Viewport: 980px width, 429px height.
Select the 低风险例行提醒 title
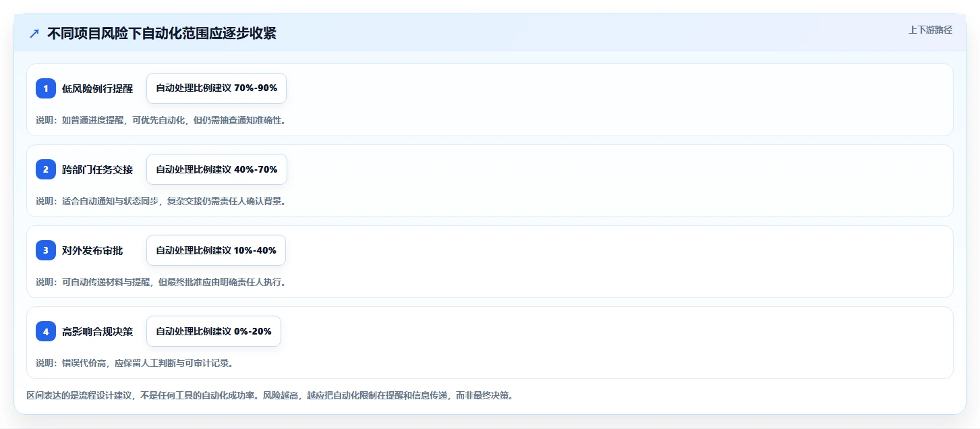click(98, 88)
